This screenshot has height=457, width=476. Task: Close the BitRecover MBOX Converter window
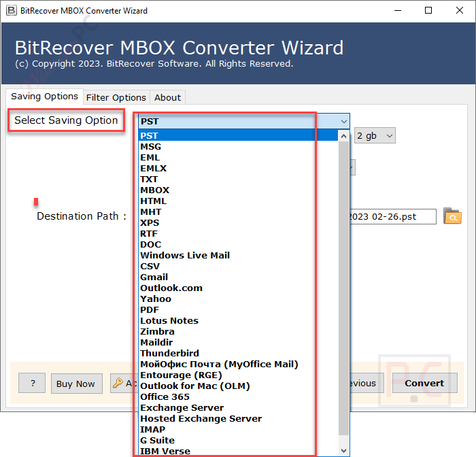[x=460, y=10]
